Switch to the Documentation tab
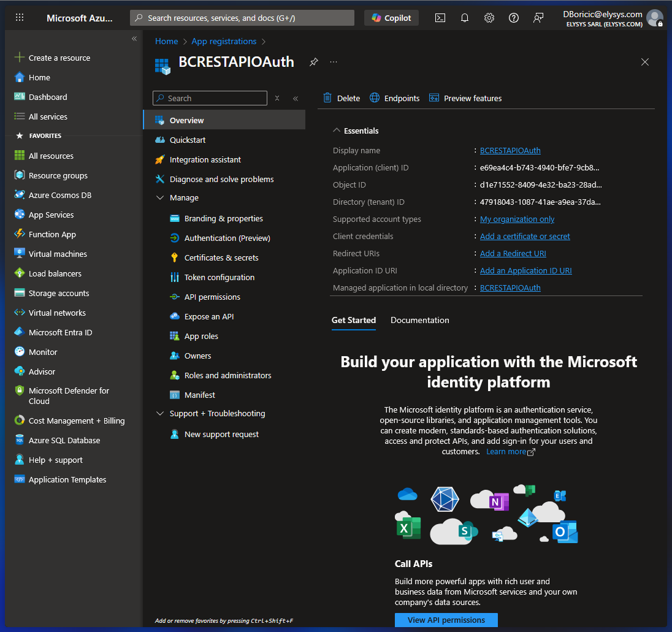This screenshot has width=672, height=632. tap(419, 320)
